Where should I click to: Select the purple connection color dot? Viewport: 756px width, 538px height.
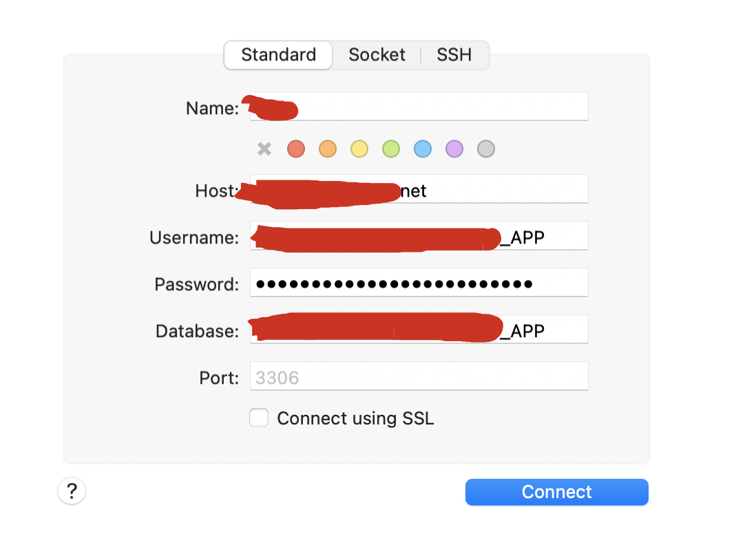(454, 149)
